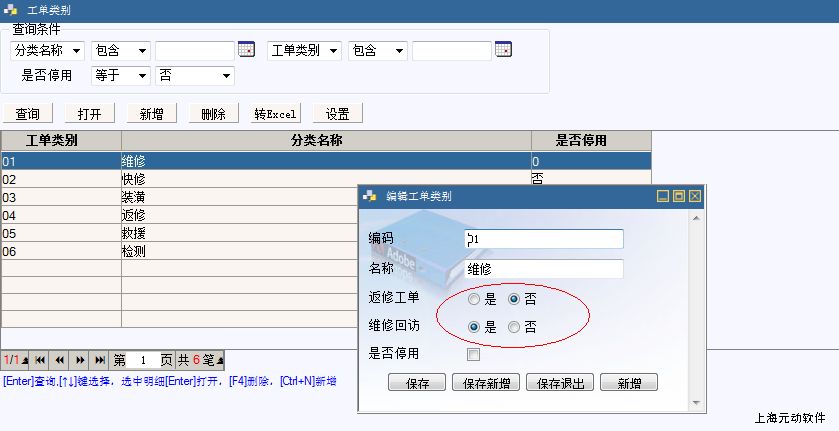Image resolution: width=839 pixels, height=431 pixels.
Task: Open picker icon beside 工单类别 query field
Action: tap(503, 50)
